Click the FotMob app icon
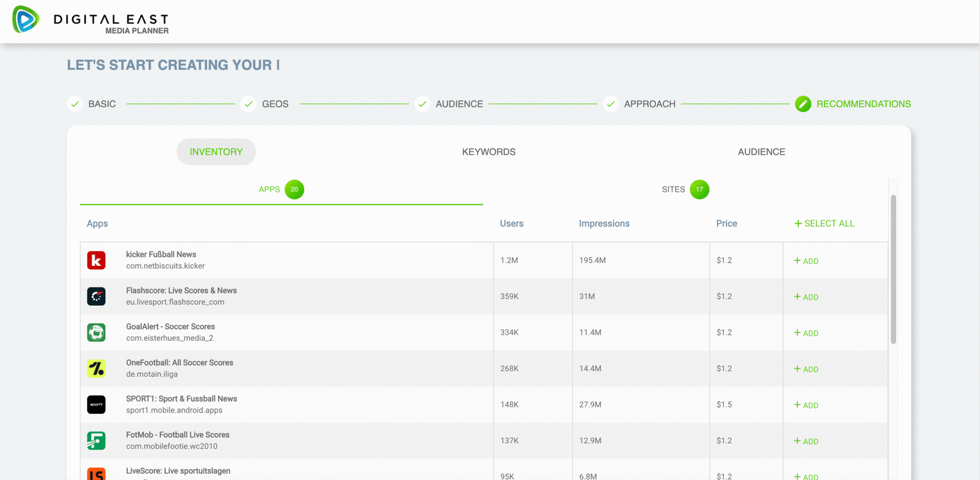 pos(96,441)
